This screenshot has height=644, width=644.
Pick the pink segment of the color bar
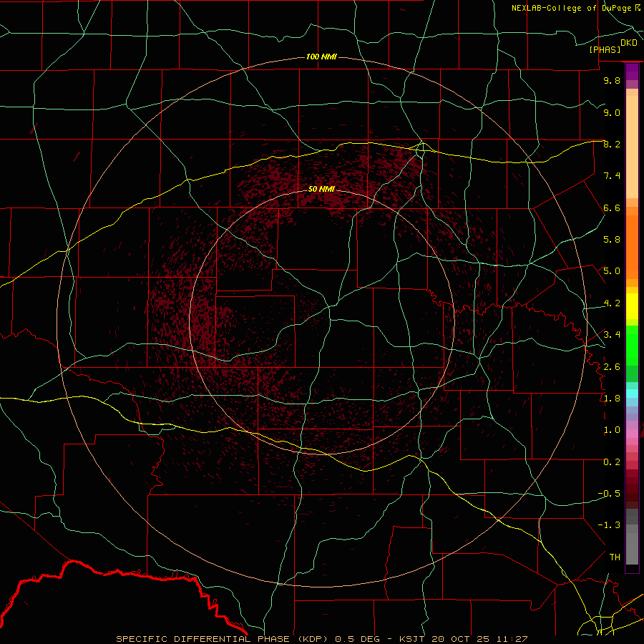(x=632, y=434)
